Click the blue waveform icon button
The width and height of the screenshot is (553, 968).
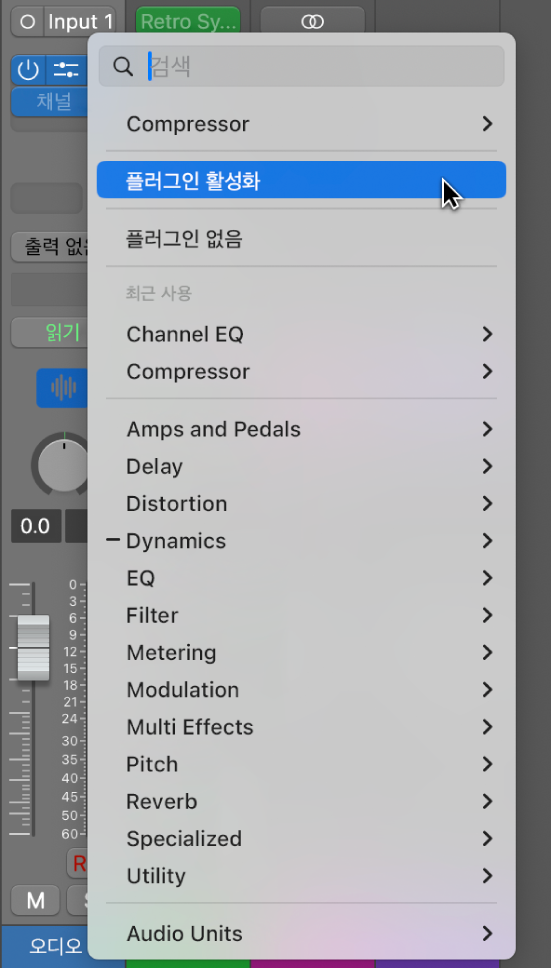(62, 388)
